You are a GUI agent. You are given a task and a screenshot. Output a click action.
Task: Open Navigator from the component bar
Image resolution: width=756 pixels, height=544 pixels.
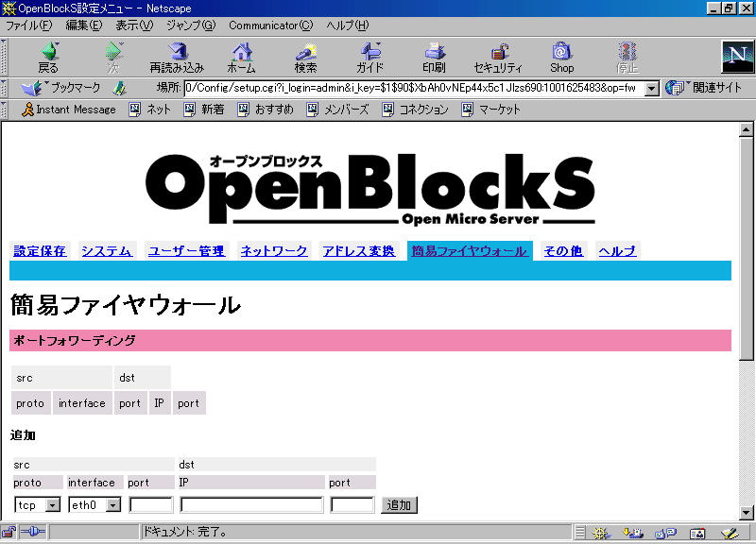601,533
